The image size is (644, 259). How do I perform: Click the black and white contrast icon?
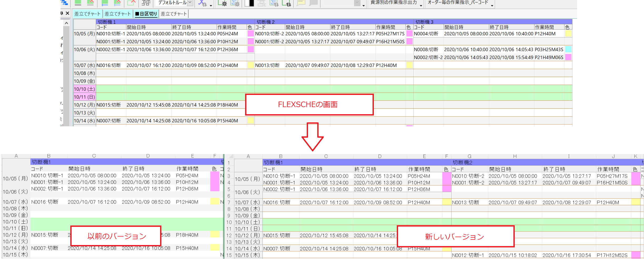(x=249, y=3)
